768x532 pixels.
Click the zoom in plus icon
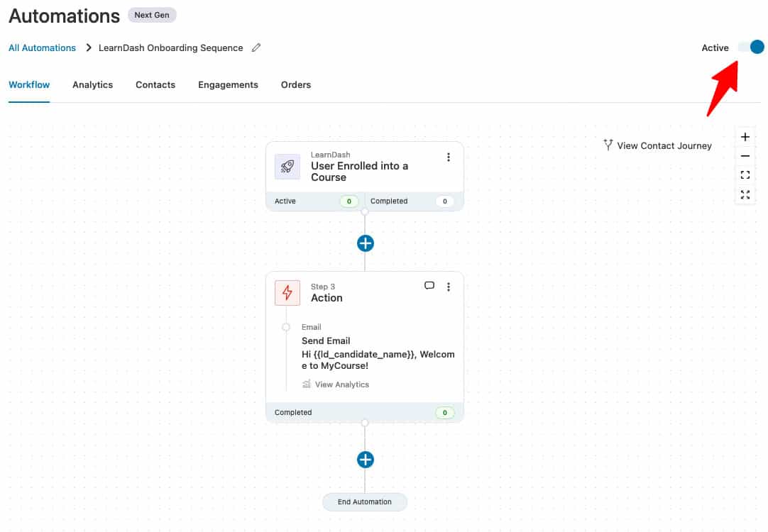tap(745, 136)
